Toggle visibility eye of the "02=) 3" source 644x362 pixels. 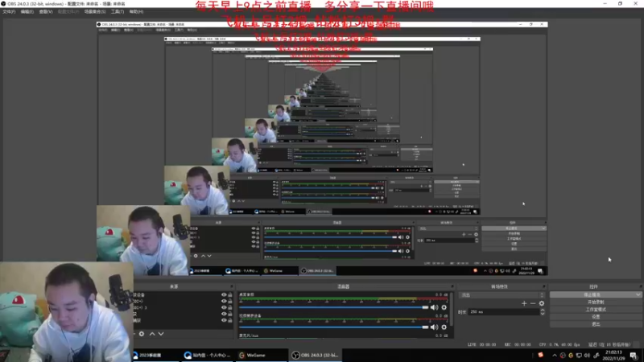(x=224, y=307)
